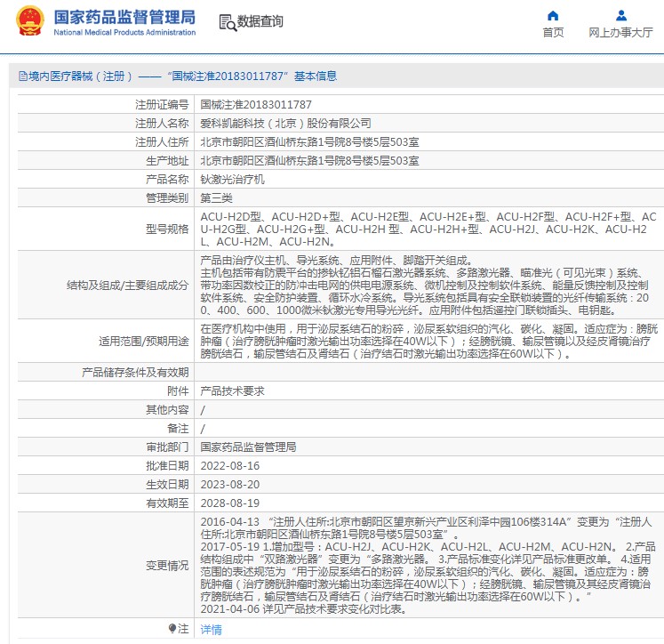Viewport: 664px width, 644px height.
Task: Click the 有效期至 label
Action: [167, 503]
